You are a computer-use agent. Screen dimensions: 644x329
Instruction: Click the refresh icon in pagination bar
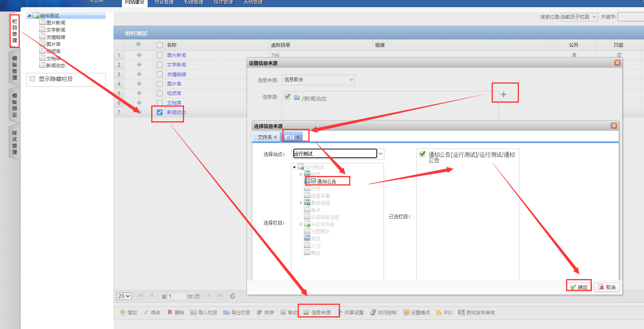point(232,296)
